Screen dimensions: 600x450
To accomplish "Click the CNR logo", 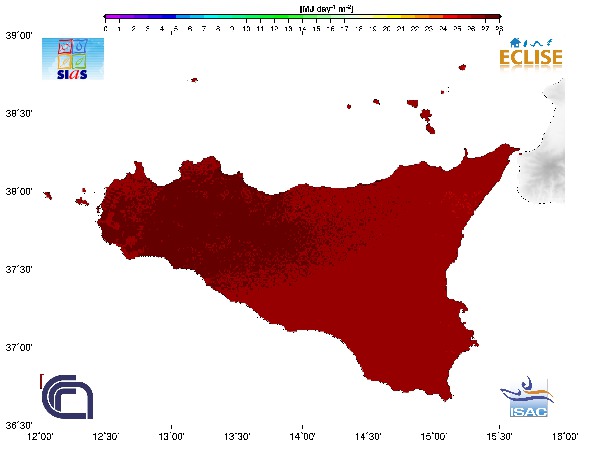I will coord(67,397).
